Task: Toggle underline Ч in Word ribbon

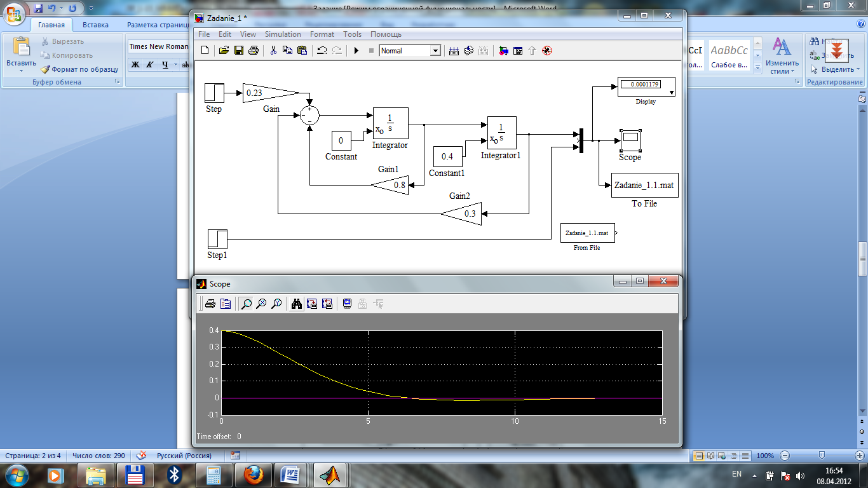Action: [165, 64]
